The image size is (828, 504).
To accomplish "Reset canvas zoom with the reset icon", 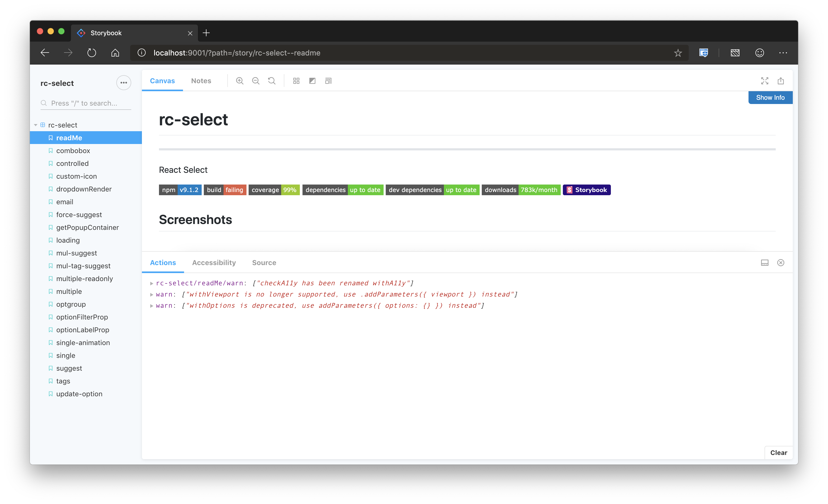I will [x=272, y=81].
